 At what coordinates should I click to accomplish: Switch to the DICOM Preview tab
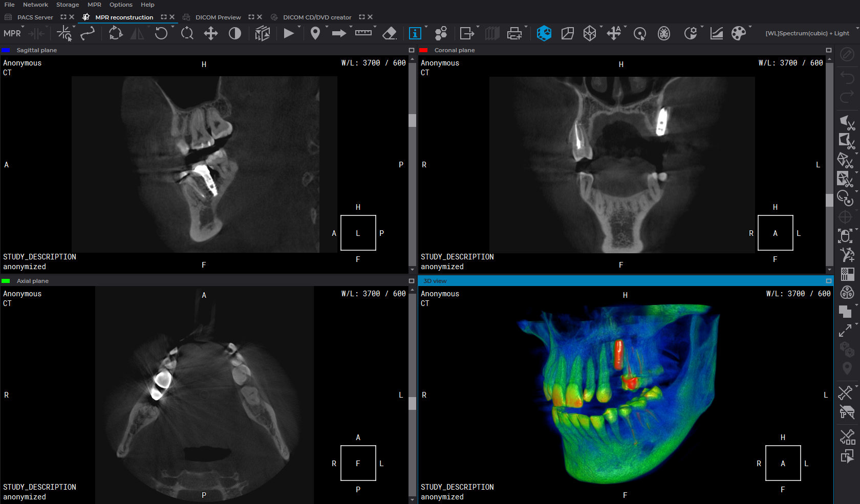pyautogui.click(x=218, y=17)
